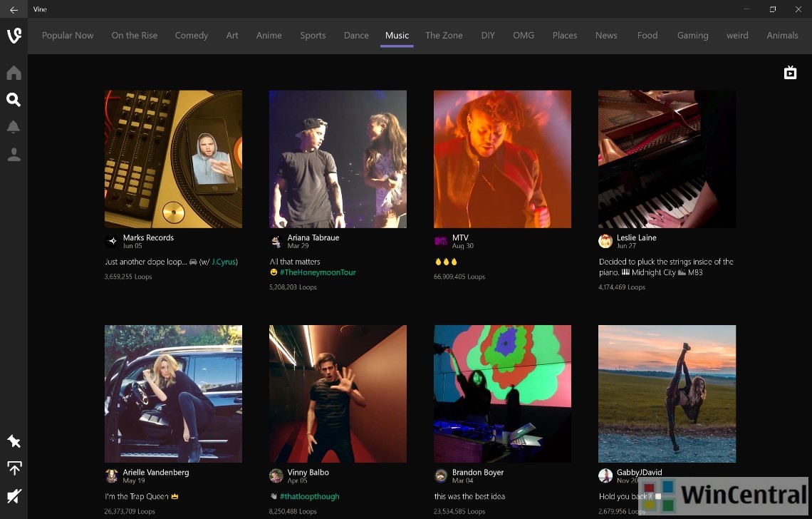The width and height of the screenshot is (812, 519).
Task: Play Leslie Laine piano video
Action: (667, 159)
